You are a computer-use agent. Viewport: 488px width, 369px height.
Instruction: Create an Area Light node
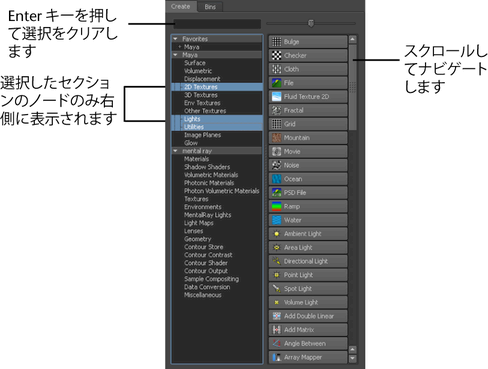coord(308,247)
